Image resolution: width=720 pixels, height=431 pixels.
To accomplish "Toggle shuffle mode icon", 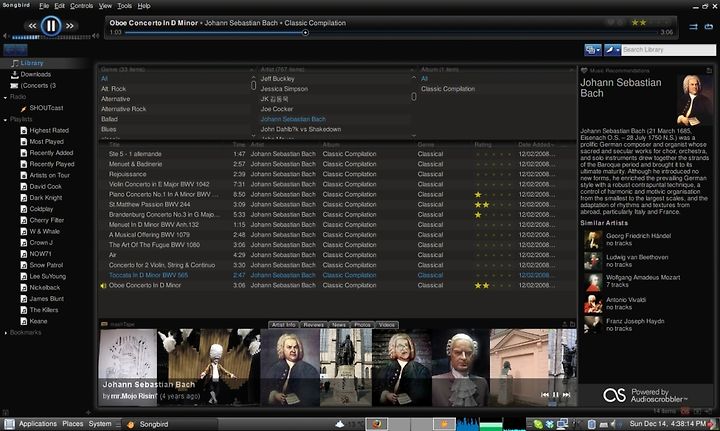I will coord(693,27).
